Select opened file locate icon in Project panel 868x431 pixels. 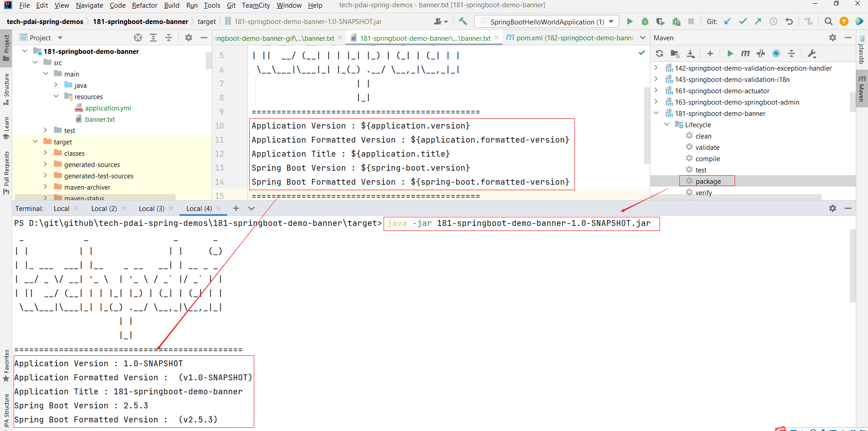138,38
